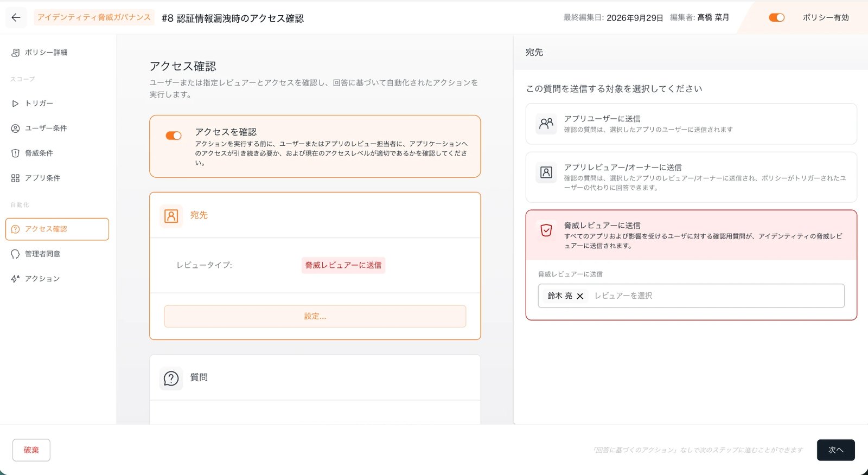Click the 脅威レビュアーに送信 shield icon

point(546,230)
